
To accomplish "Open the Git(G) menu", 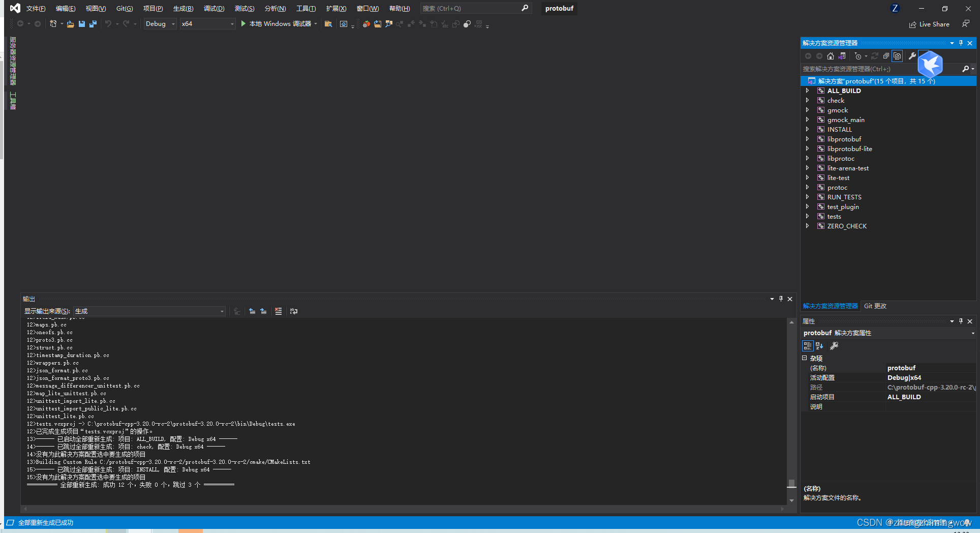I will click(124, 8).
